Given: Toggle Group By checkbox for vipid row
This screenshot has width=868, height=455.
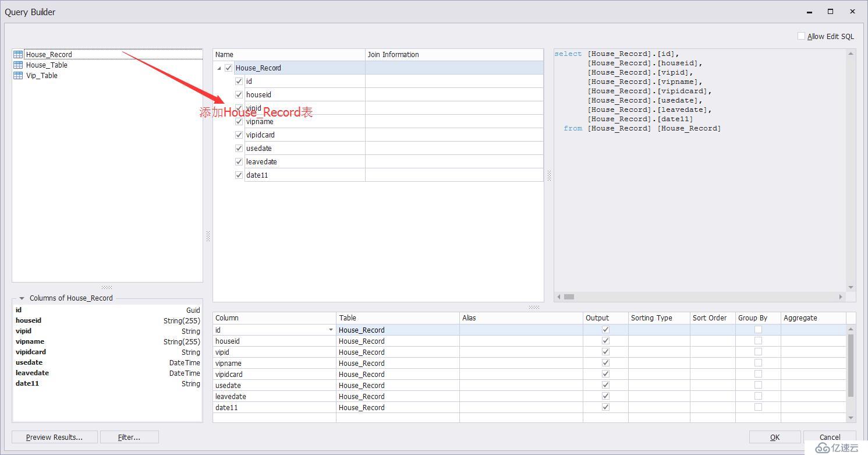Looking at the screenshot, I should (x=758, y=352).
